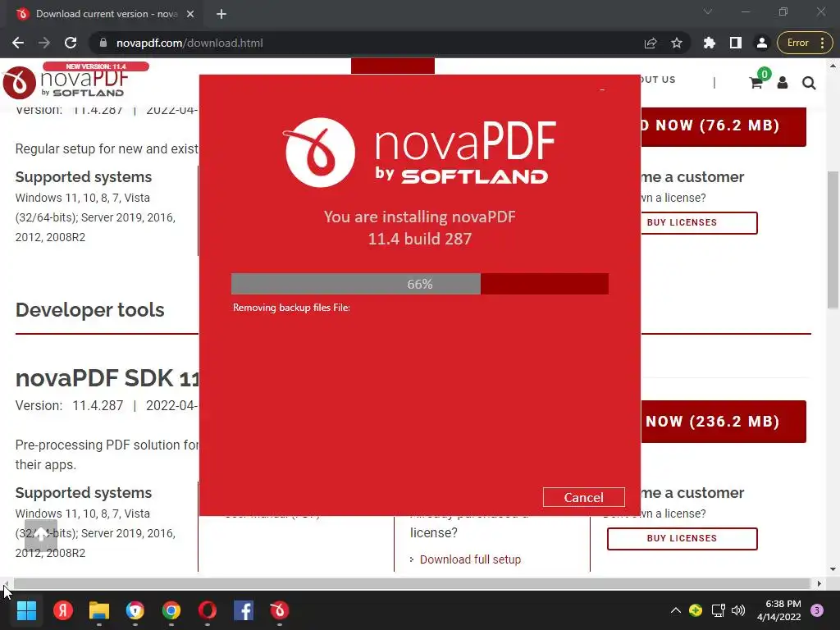The image size is (840, 630).
Task: Share this page icon in address bar
Action: point(651,43)
